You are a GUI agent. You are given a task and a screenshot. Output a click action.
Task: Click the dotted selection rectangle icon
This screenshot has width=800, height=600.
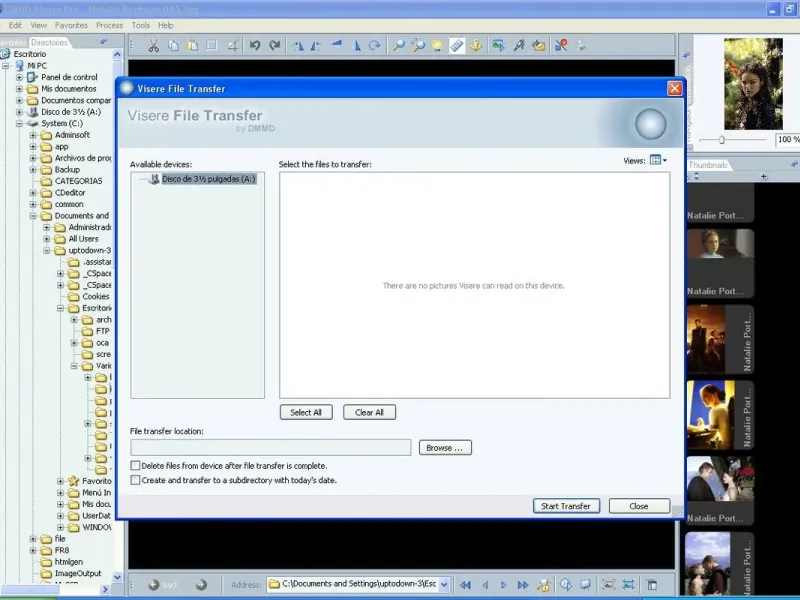click(211, 45)
